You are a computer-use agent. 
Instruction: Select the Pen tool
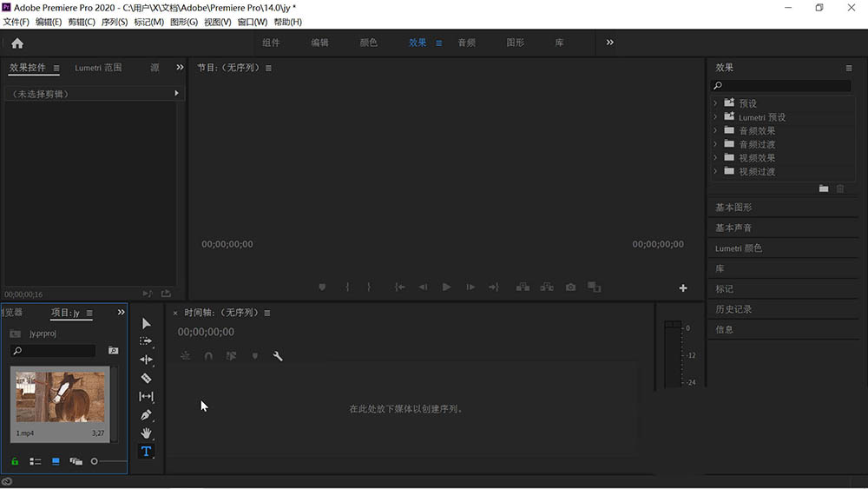coord(146,415)
